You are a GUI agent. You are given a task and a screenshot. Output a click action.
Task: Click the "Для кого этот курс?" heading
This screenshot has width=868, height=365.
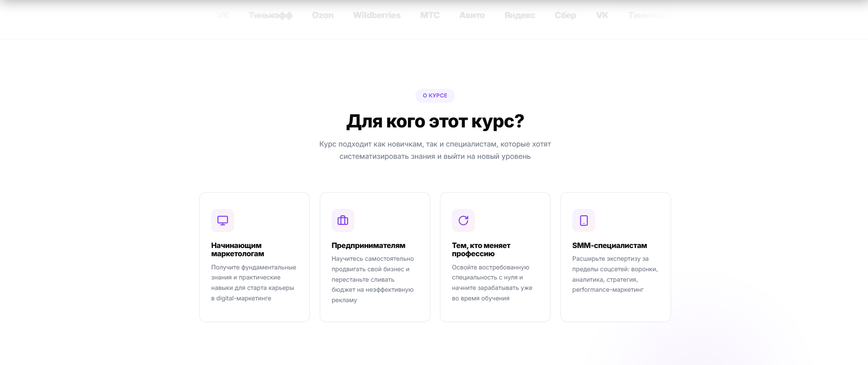pyautogui.click(x=435, y=122)
